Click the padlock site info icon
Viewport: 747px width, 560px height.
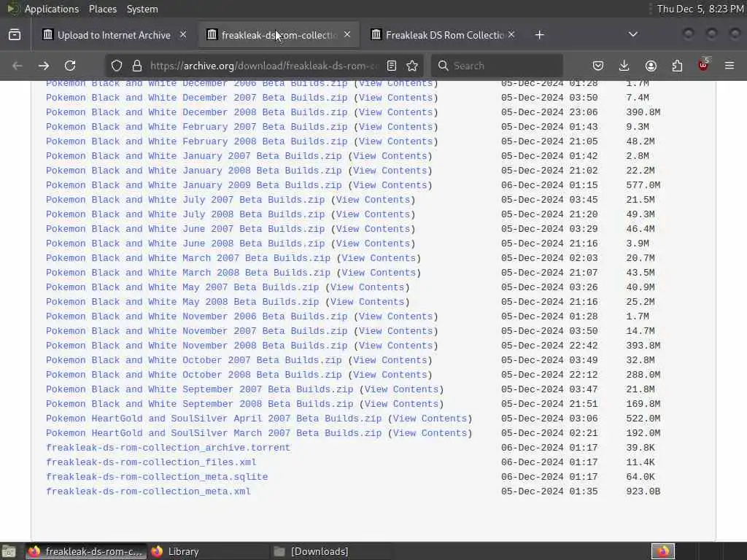coord(137,66)
